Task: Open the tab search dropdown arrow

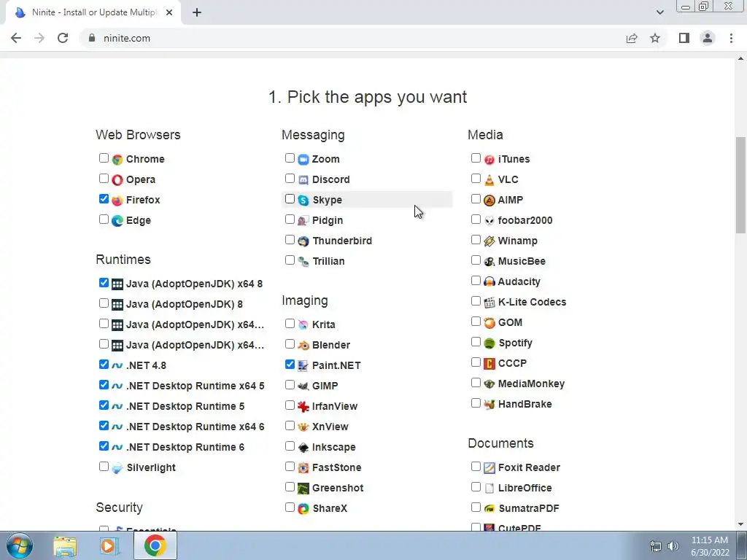Action: point(659,12)
